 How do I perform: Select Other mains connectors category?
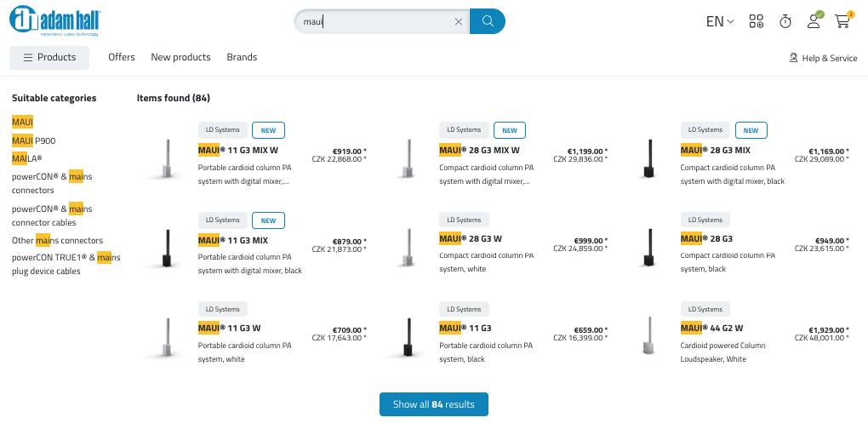tap(57, 241)
